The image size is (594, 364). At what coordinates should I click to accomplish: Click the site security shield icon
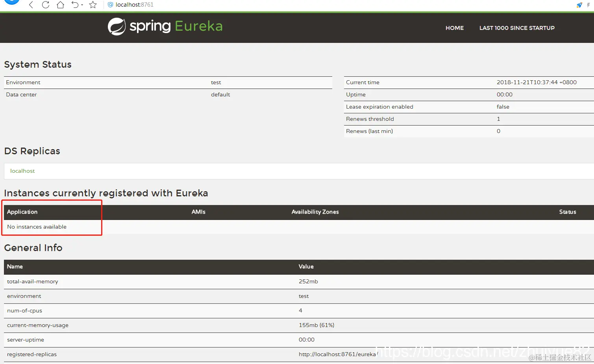pyautogui.click(x=111, y=5)
